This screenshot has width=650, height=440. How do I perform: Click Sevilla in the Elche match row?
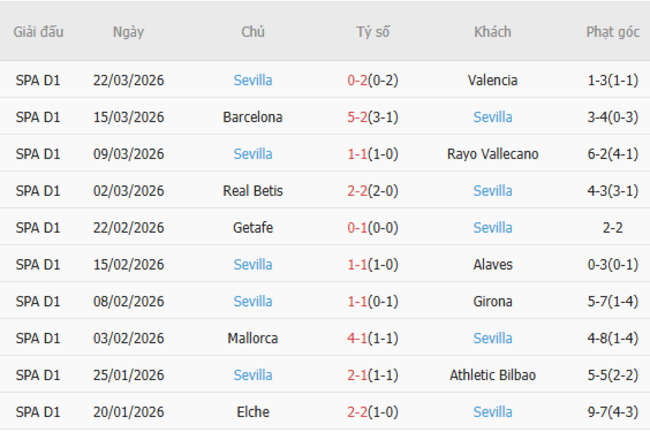pyautogui.click(x=492, y=412)
